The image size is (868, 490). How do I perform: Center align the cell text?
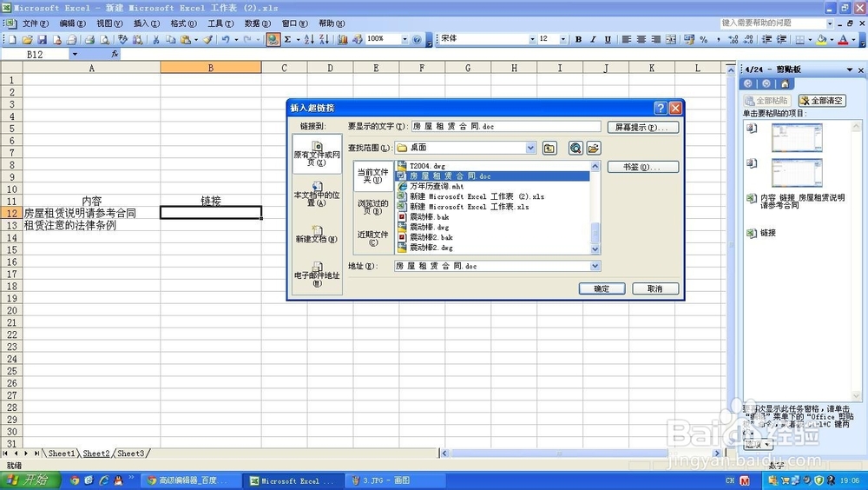[641, 39]
